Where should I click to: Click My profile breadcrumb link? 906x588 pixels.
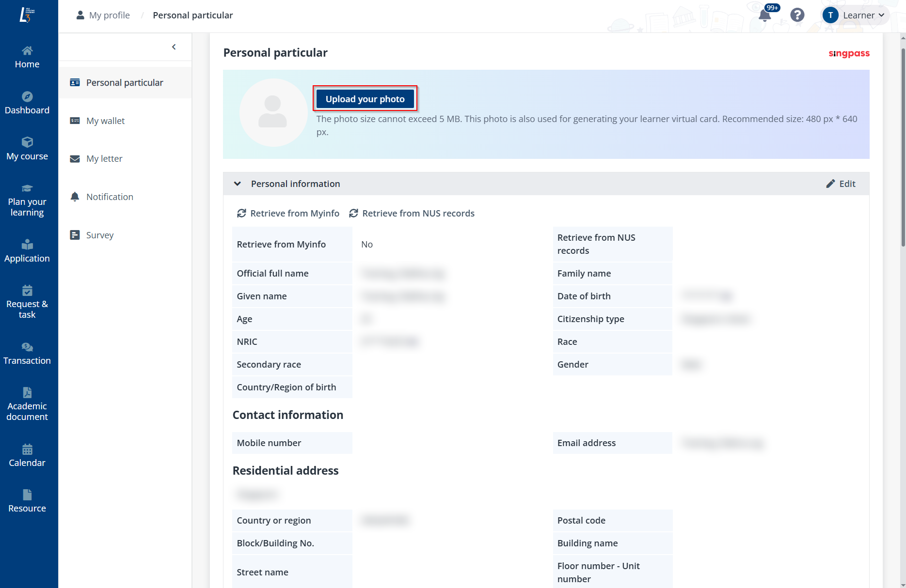[x=110, y=15]
